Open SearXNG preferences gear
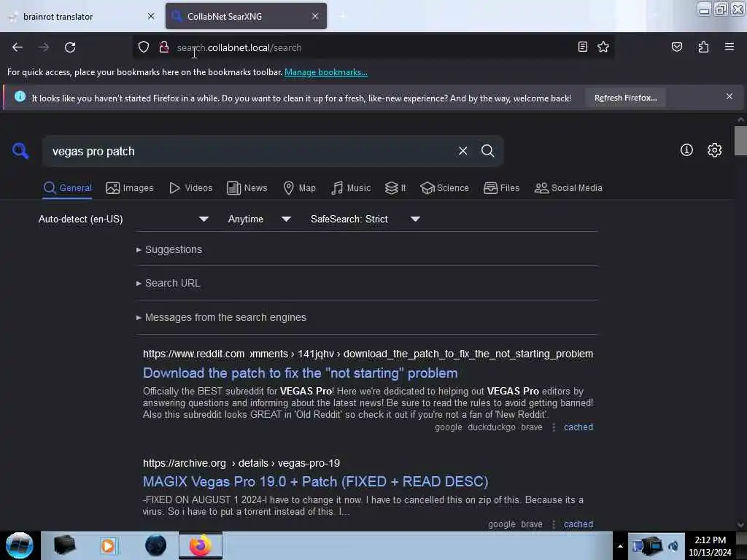 point(714,150)
